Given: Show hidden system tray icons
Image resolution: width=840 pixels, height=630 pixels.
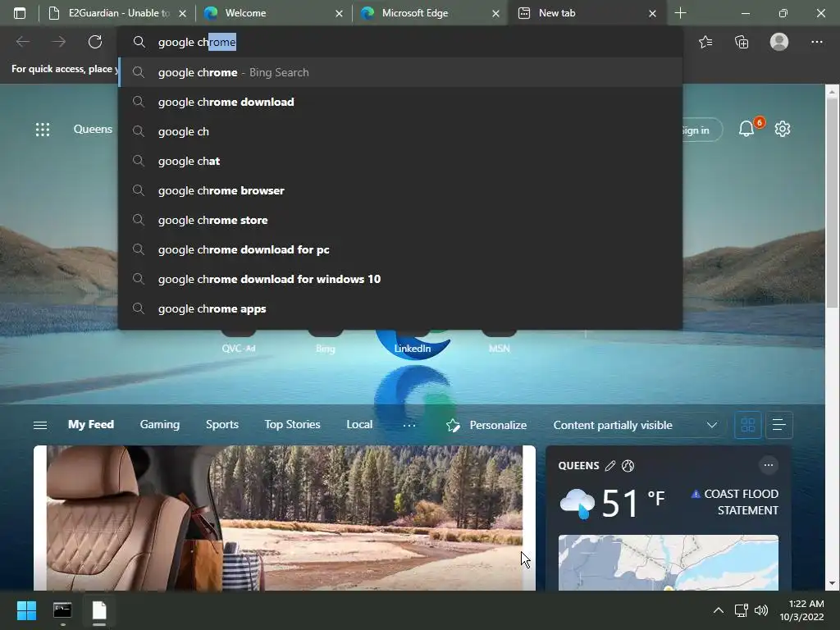Looking at the screenshot, I should point(719,610).
